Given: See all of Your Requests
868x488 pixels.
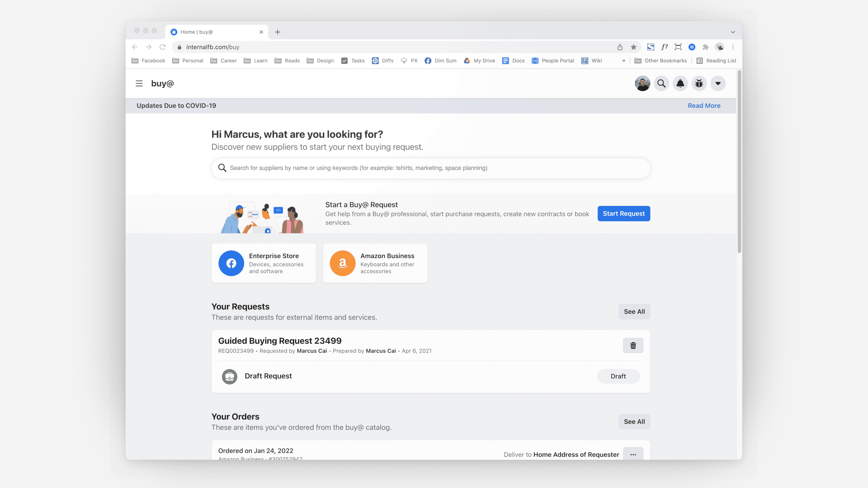Looking at the screenshot, I should coord(634,312).
